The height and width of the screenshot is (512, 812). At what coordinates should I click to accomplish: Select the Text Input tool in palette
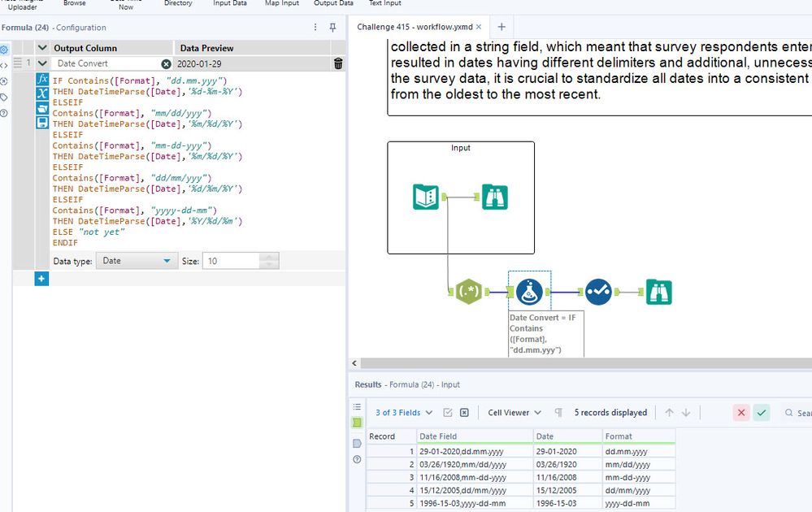pos(384,3)
